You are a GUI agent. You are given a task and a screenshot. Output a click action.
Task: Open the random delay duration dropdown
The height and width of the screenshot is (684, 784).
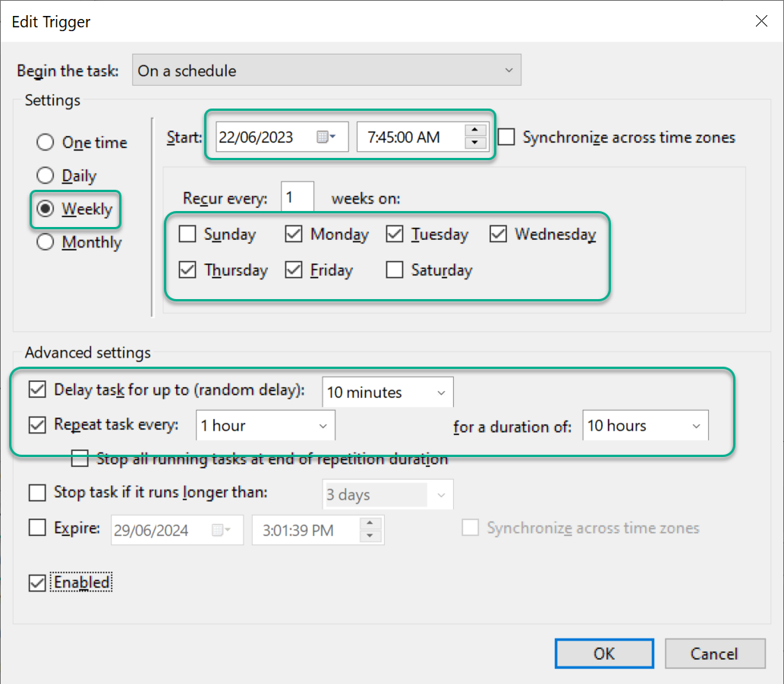[x=441, y=392]
